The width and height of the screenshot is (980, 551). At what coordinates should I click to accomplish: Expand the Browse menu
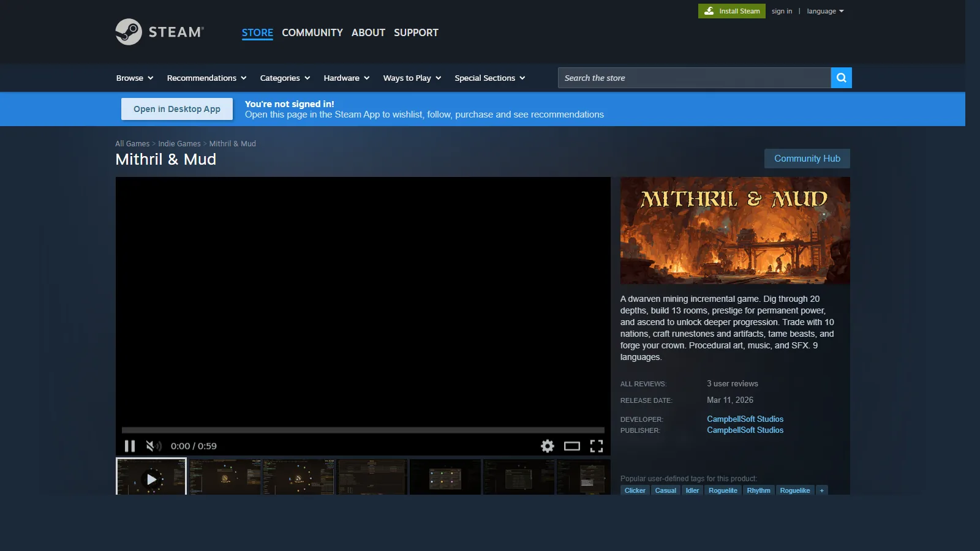tap(135, 78)
